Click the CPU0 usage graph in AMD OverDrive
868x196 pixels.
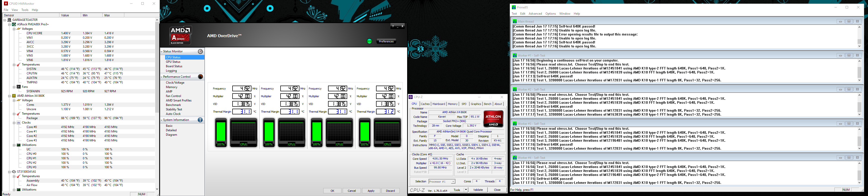[x=244, y=133]
